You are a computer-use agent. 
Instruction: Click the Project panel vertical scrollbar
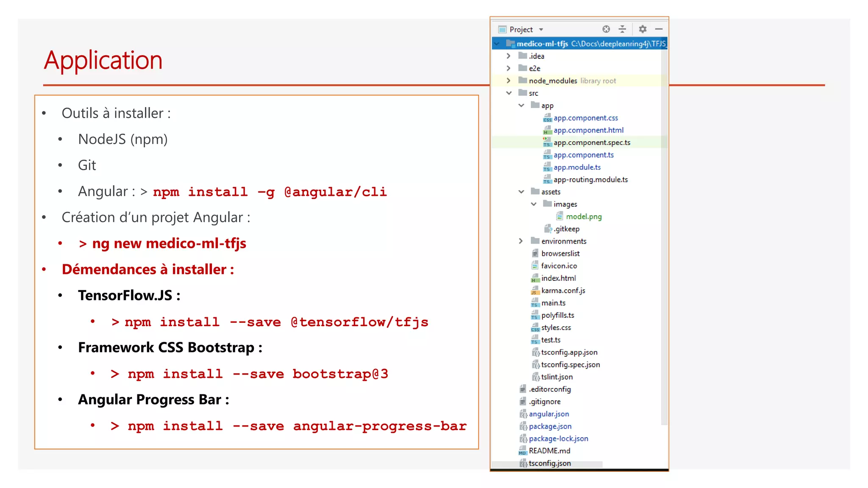[664, 237]
